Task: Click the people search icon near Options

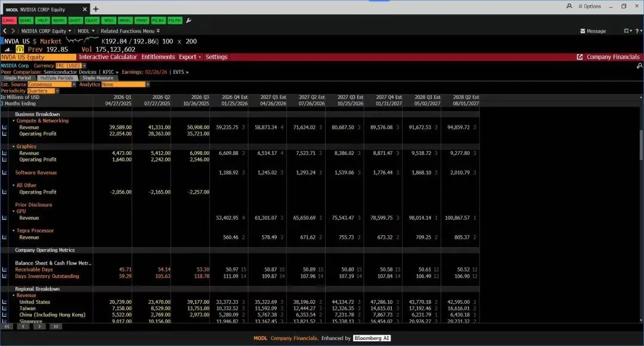Action: click(569, 6)
